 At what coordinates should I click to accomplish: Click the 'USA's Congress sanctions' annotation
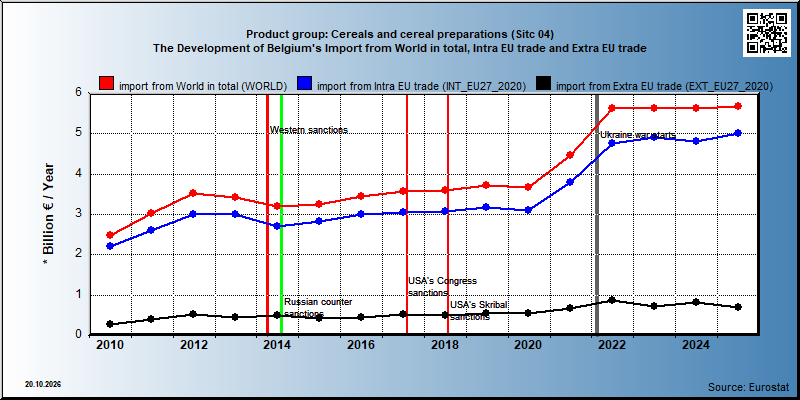(442, 287)
